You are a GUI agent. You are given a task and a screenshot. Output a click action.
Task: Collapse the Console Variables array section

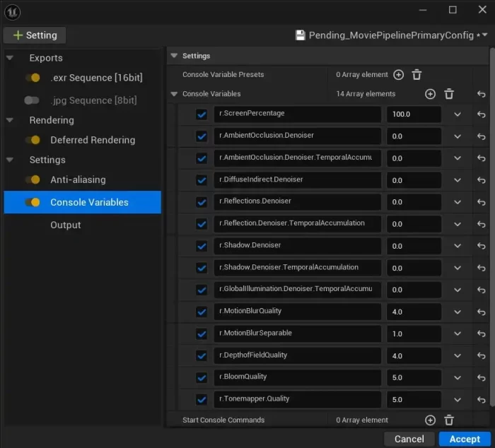175,94
